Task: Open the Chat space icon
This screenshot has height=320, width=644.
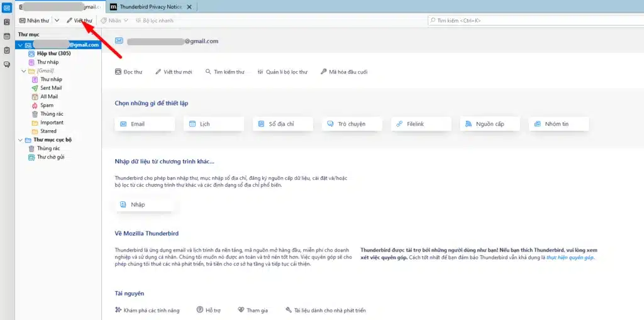Action: 6,65
